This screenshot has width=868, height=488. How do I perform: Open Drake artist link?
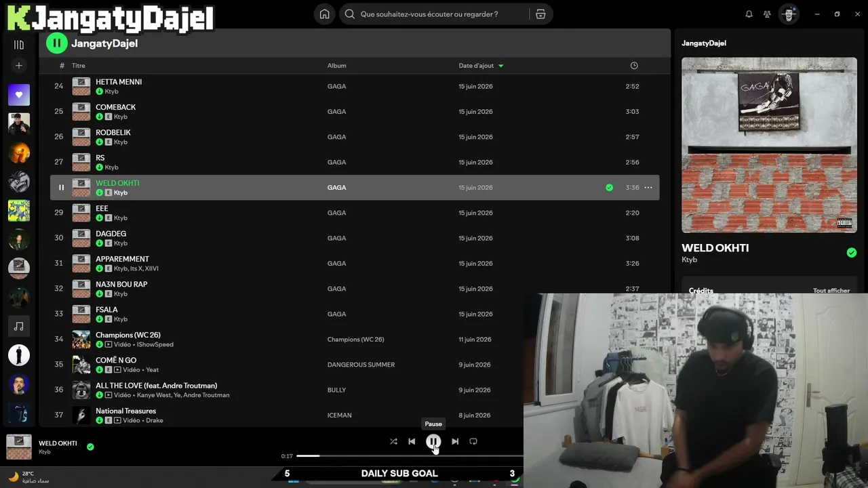pos(155,420)
